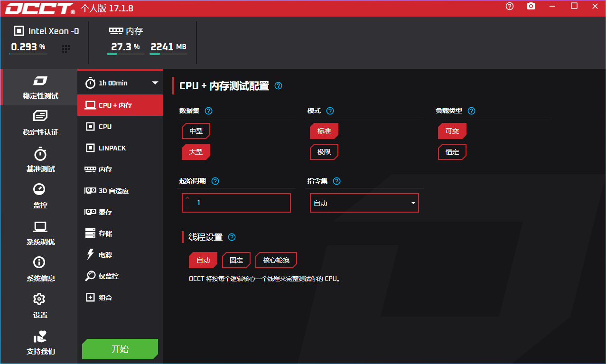Set thread settings to 核心轮换
The height and width of the screenshot is (364, 606).
coord(276,260)
